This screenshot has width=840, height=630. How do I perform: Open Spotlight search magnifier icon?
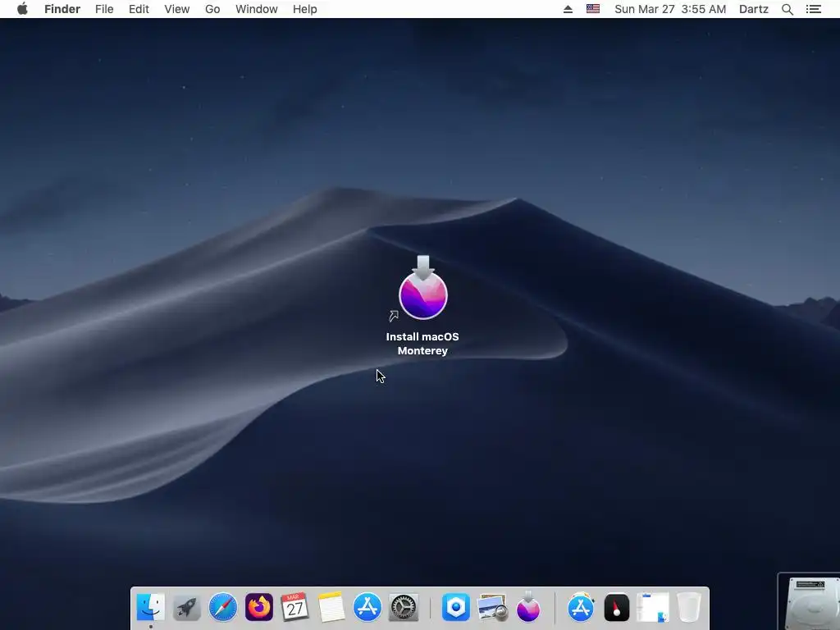787,9
